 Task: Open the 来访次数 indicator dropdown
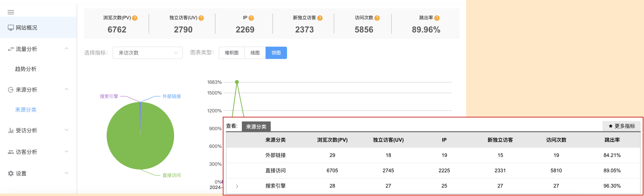148,53
